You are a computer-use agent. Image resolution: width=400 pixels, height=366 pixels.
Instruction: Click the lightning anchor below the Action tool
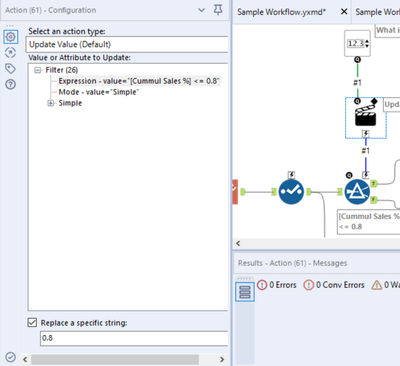click(x=366, y=134)
